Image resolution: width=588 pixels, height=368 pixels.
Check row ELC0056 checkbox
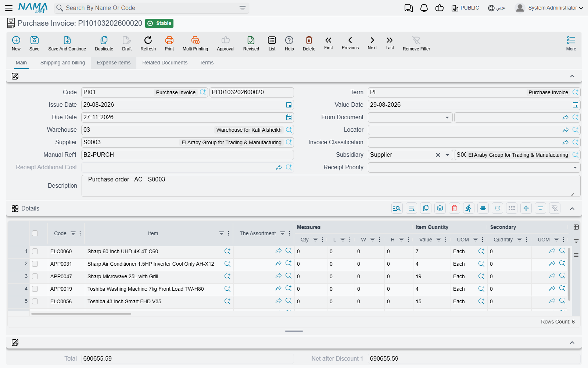pyautogui.click(x=35, y=301)
